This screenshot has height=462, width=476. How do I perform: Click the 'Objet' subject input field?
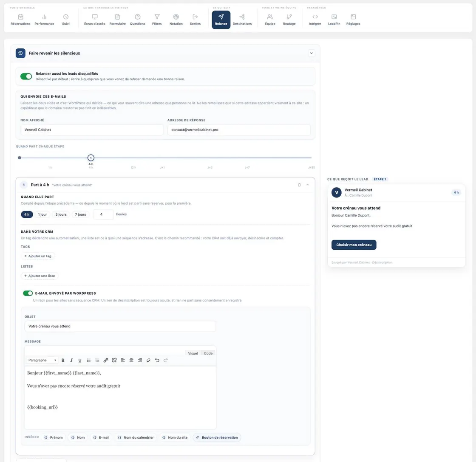pos(120,327)
